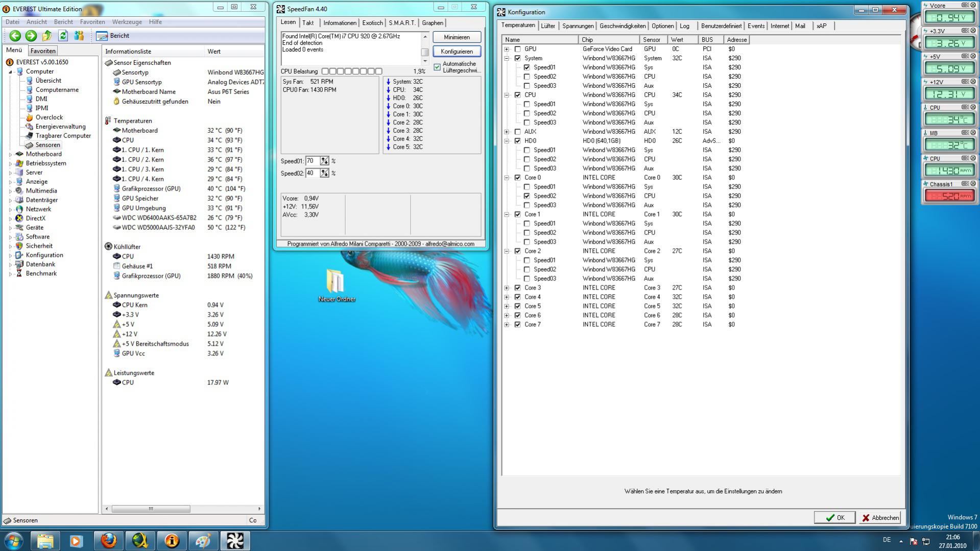Expand Motherboard in the EVEREST tree
The height and width of the screenshot is (551, 980).
click(x=10, y=154)
